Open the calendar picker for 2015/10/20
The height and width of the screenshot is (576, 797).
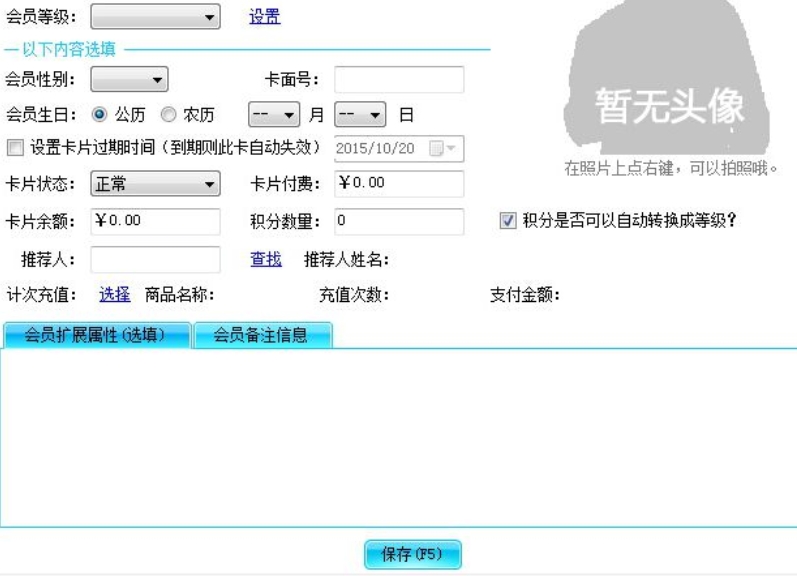[x=441, y=148]
